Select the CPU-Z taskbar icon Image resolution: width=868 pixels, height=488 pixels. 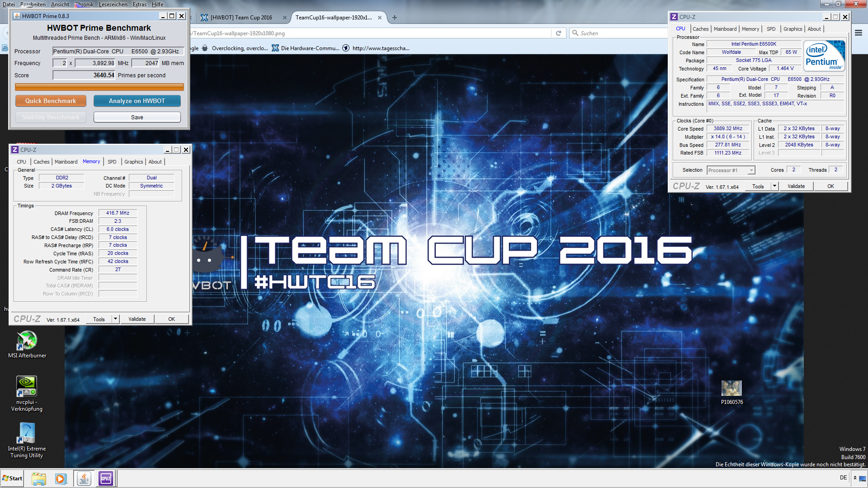tap(106, 479)
